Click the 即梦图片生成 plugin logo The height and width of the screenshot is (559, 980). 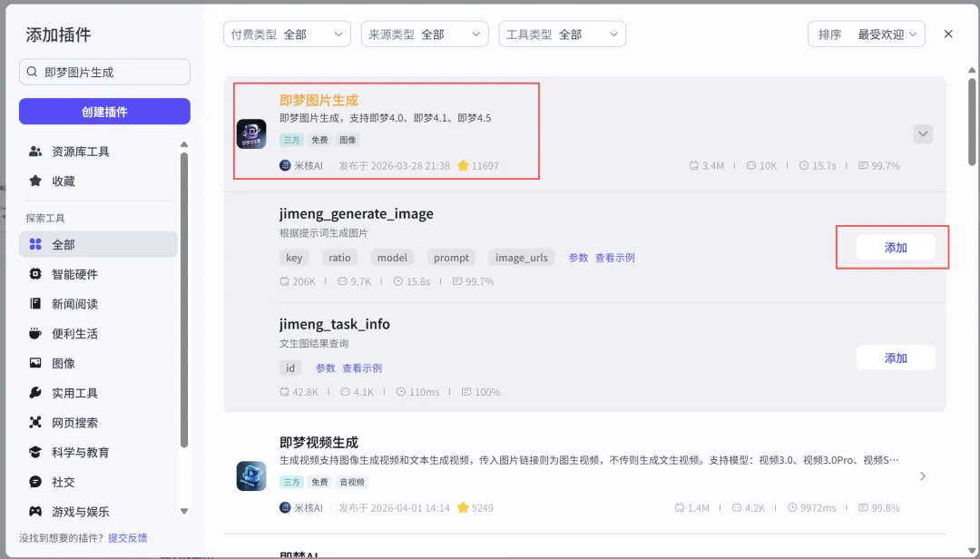click(251, 133)
